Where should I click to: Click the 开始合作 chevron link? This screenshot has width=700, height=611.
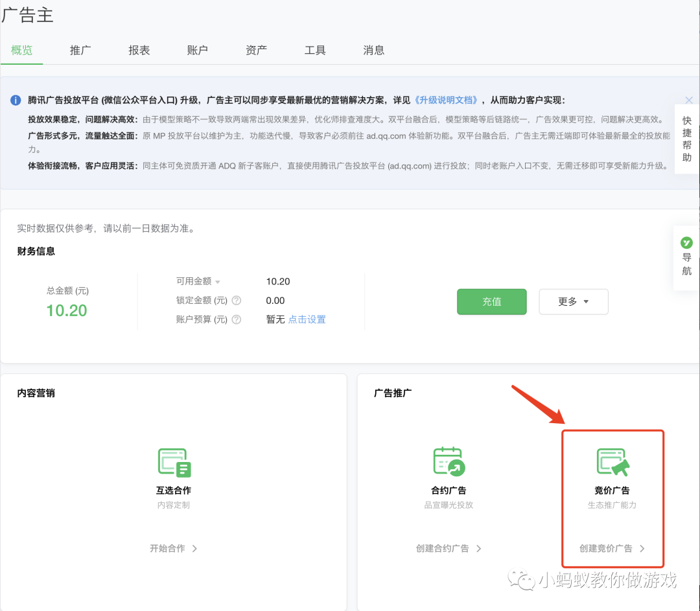(x=174, y=549)
